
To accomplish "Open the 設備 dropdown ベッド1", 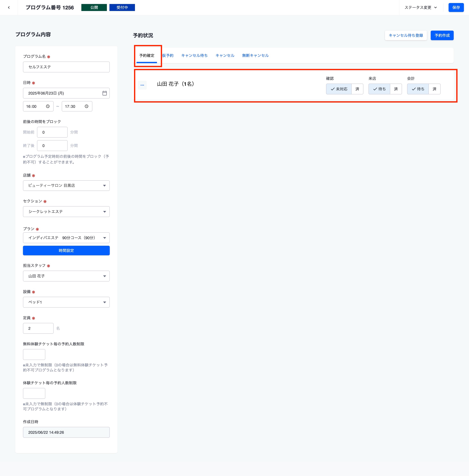I will [x=66, y=302].
